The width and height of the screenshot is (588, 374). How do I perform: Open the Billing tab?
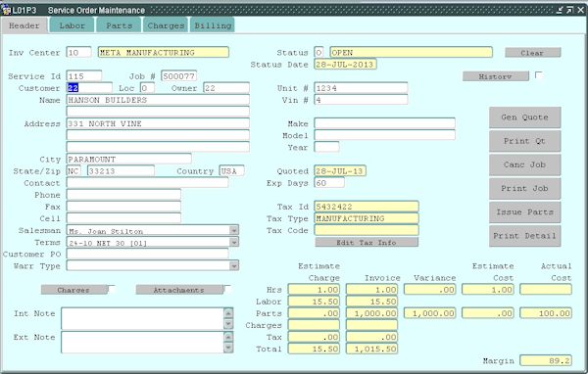213,25
